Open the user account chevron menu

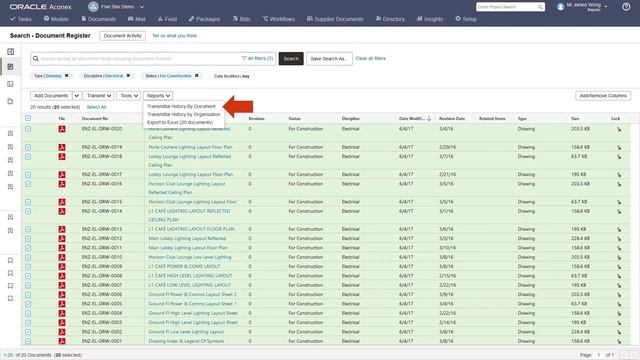pyautogui.click(x=606, y=7)
